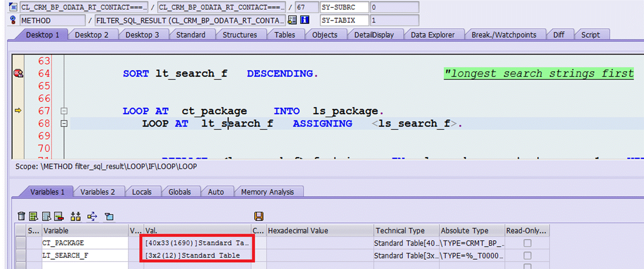Click the method event icon left of METHOD field
The width and height of the screenshot is (644, 269).
tap(13, 20)
